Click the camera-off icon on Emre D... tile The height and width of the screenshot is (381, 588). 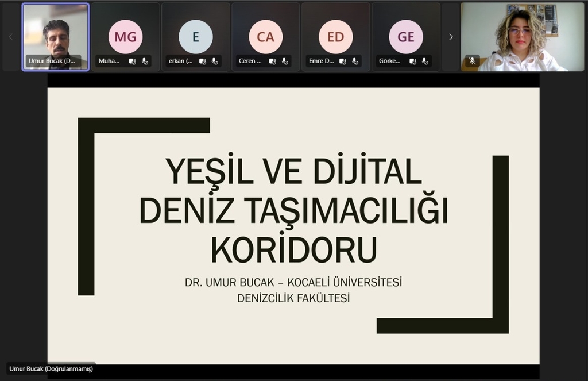coord(342,61)
